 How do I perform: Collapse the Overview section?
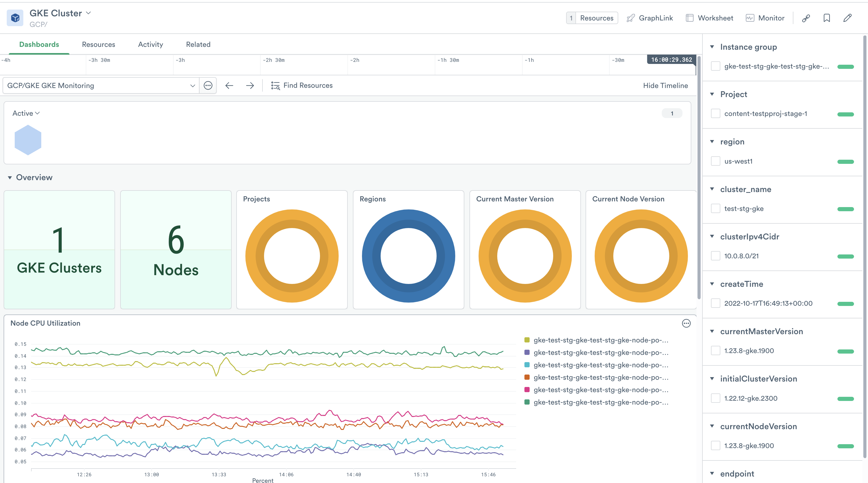click(10, 178)
